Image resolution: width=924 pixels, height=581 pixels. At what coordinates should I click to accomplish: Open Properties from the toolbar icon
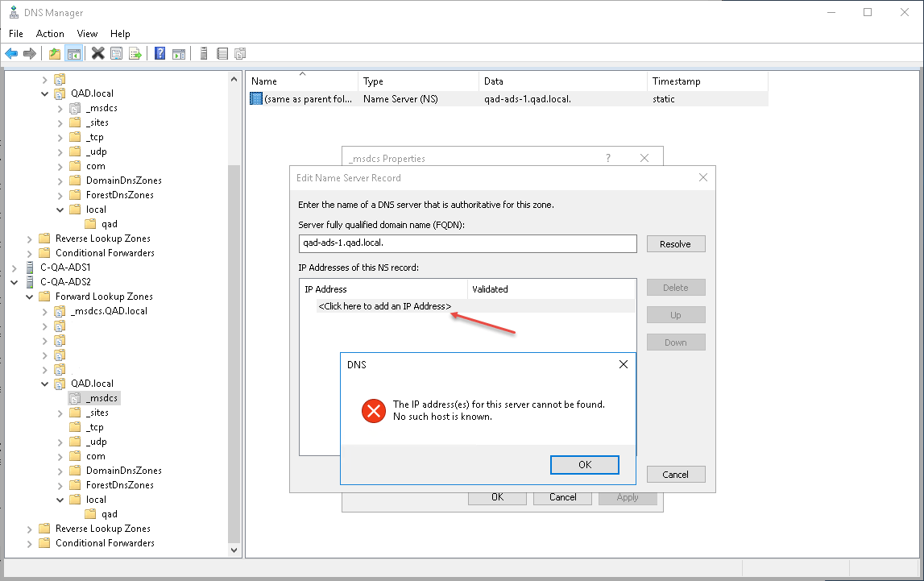coord(117,54)
